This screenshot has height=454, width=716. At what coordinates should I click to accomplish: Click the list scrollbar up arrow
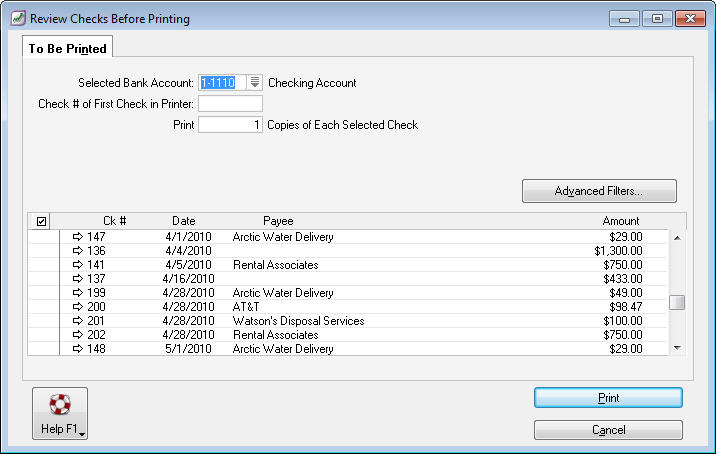[677, 238]
